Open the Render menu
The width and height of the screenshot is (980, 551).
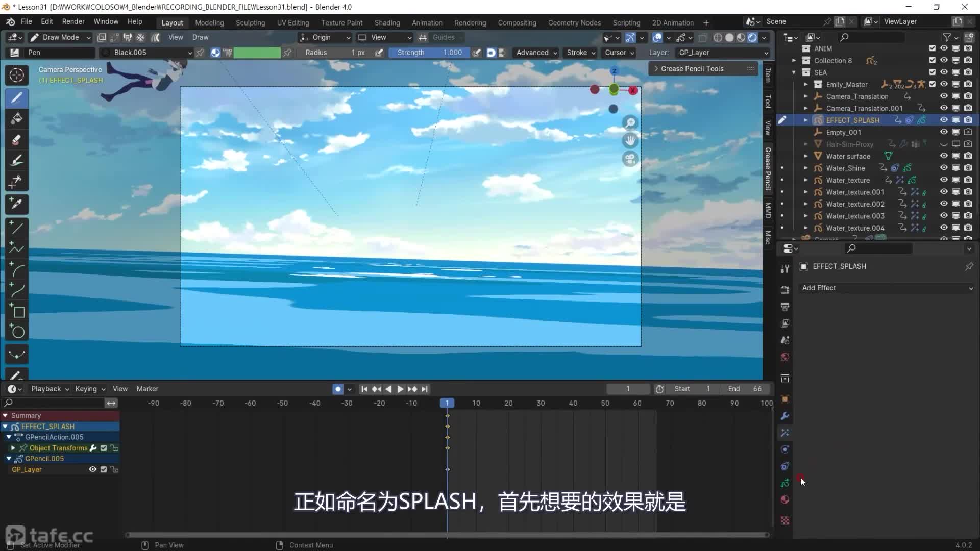73,21
